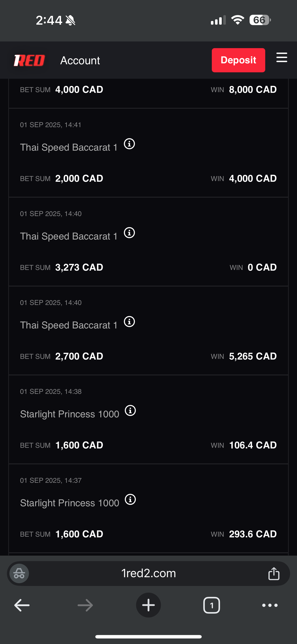
Task: View info for the 2,700 CAD baccarat bet
Action: click(129, 322)
